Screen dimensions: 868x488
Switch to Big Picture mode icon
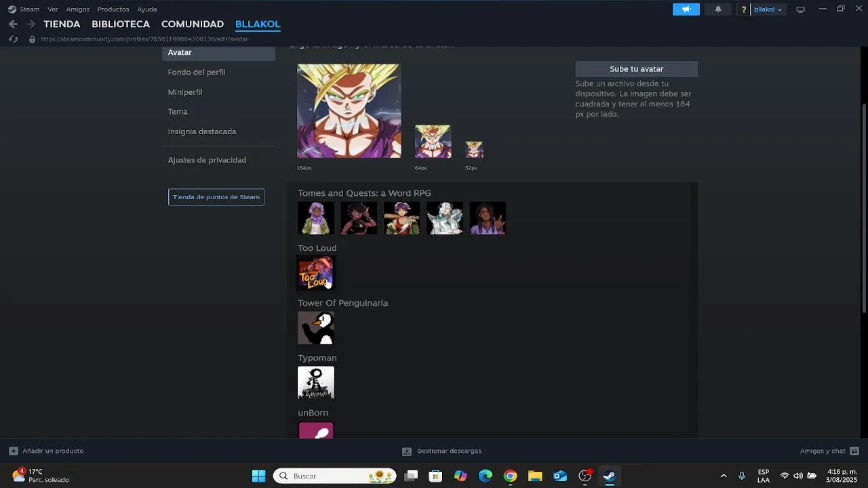tap(800, 9)
